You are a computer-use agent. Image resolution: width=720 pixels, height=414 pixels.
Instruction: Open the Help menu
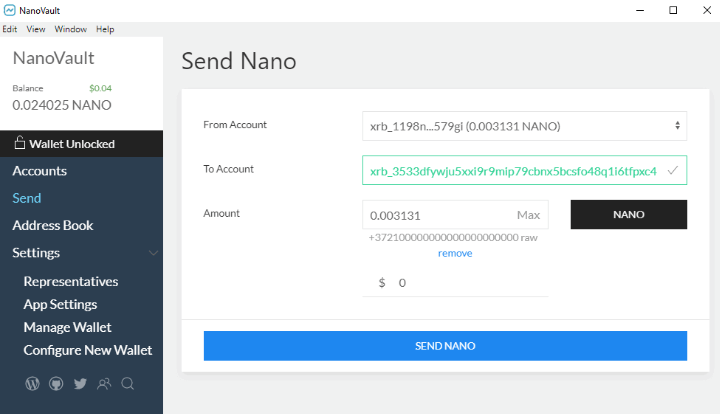105,29
